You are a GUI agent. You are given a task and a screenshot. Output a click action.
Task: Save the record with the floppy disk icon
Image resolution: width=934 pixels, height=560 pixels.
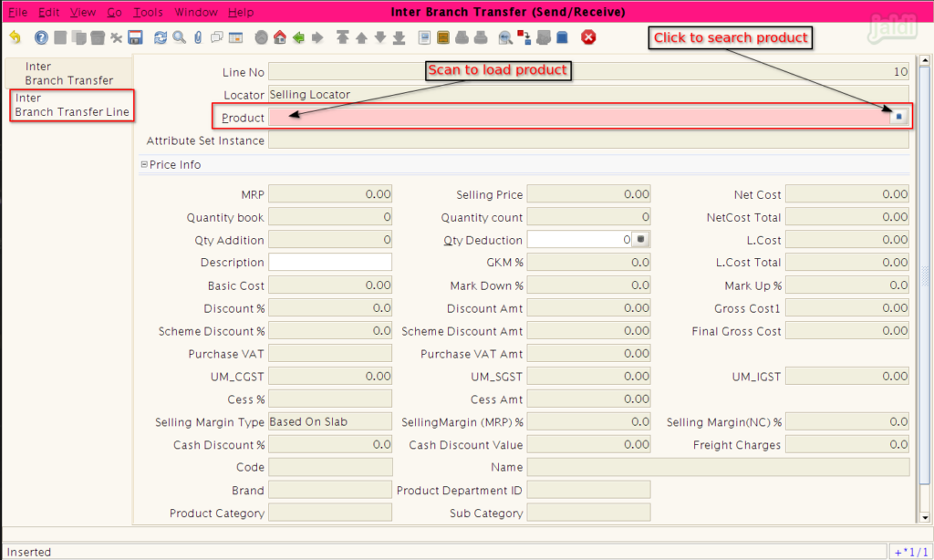135,37
